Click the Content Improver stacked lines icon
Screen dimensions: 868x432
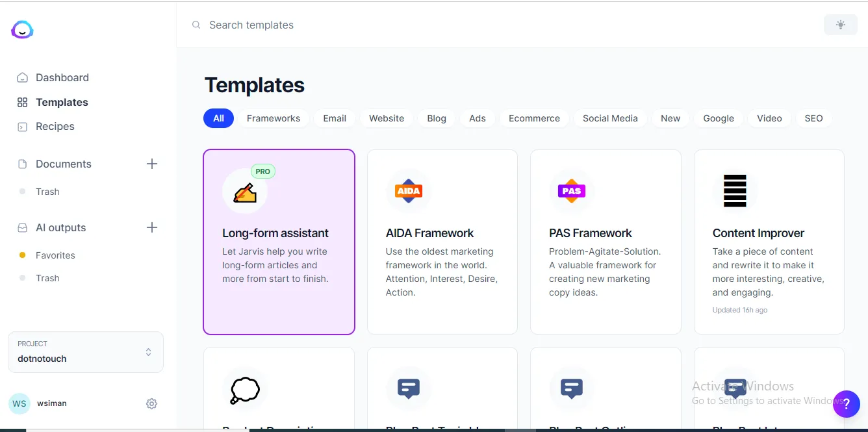(x=735, y=191)
